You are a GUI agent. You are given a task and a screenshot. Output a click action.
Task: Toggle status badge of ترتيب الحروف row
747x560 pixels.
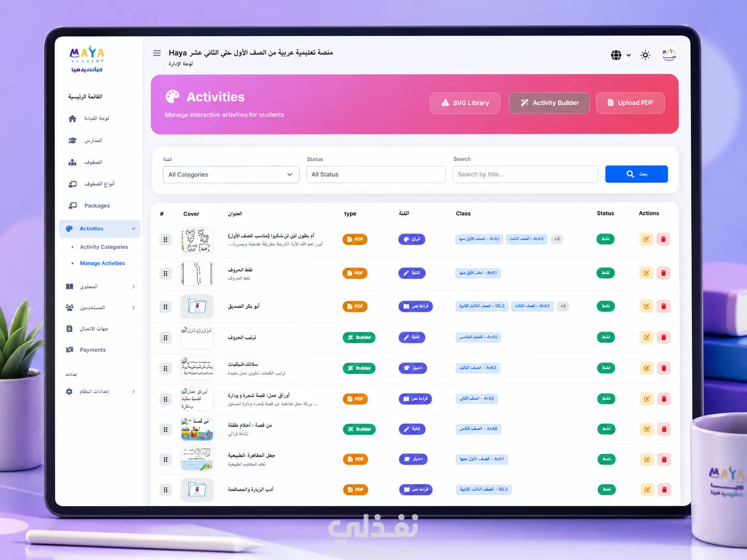[606, 337]
